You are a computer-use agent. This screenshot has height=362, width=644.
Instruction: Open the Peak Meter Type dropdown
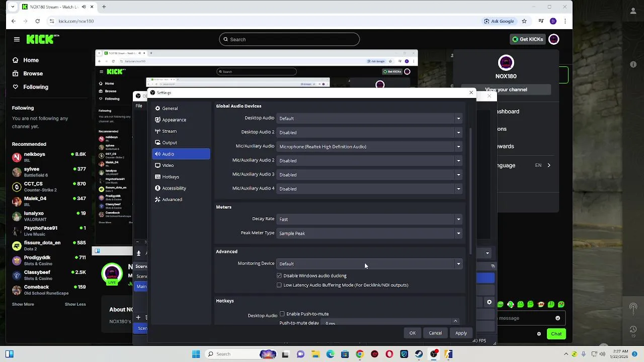point(369,233)
